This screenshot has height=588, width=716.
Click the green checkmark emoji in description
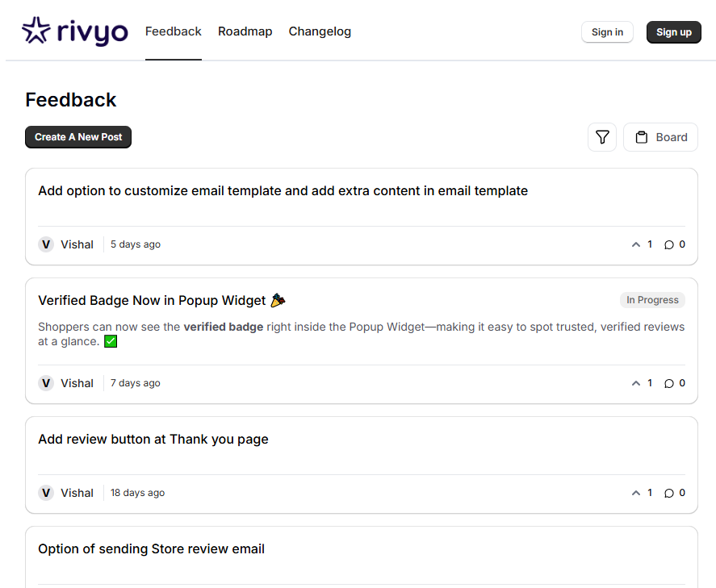(111, 341)
